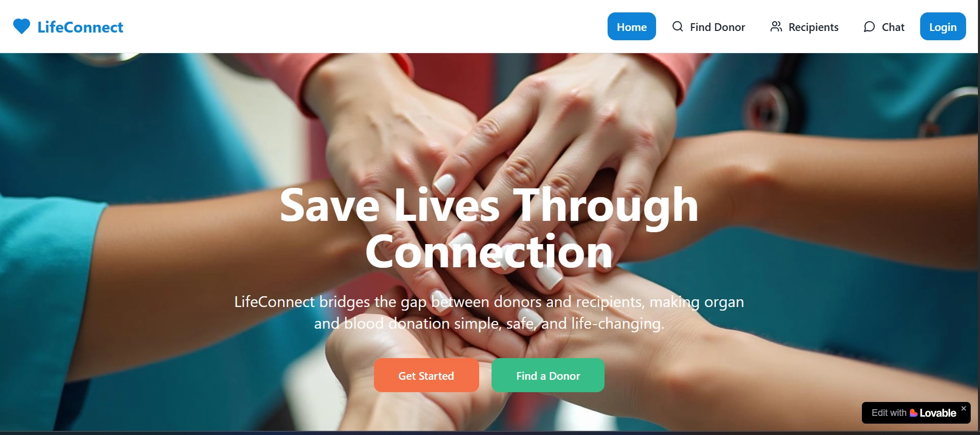Click the people icon beside Recipients
This screenshot has height=435, width=980.
pyautogui.click(x=776, y=26)
